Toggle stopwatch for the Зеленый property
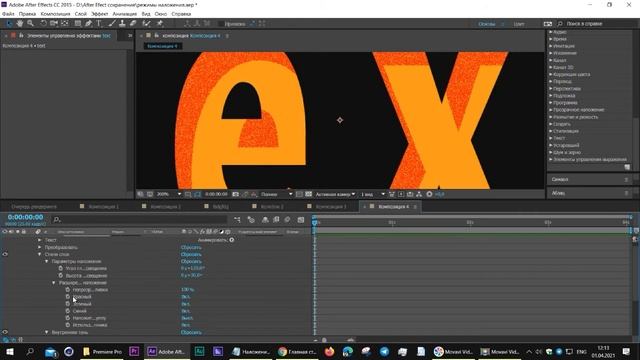 pos(68,304)
